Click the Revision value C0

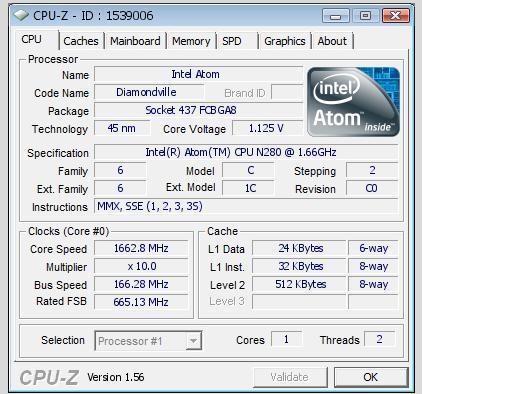372,188
